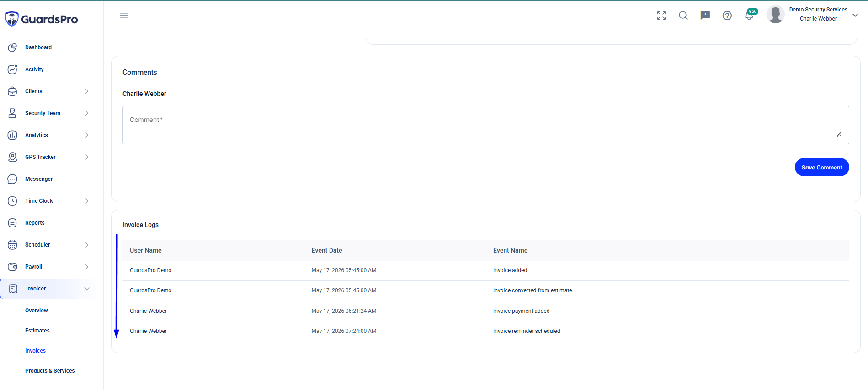This screenshot has width=868, height=390.
Task: Open Products & Services submenu item
Action: [x=50, y=371]
